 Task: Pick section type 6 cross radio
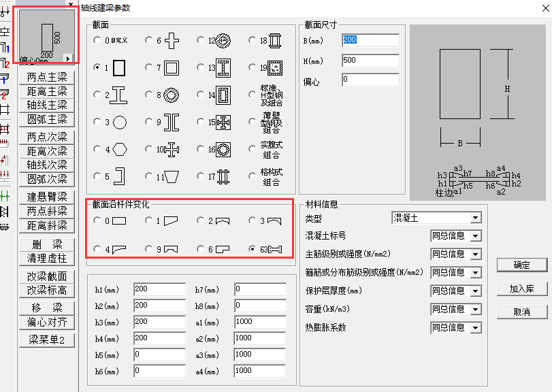tap(148, 40)
